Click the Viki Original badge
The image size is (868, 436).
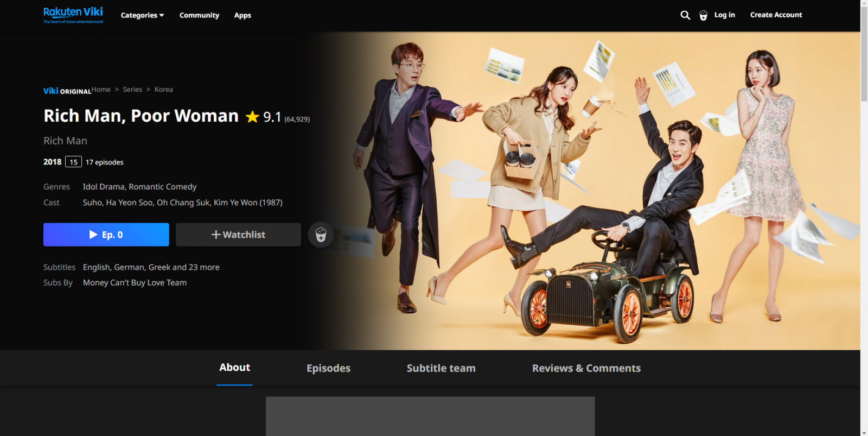(67, 91)
